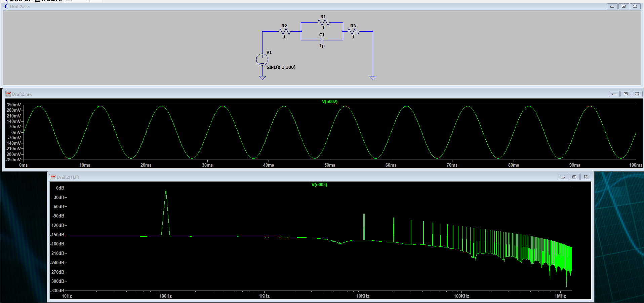This screenshot has height=303, width=644.
Task: Click the R1 reference label
Action: 323,17
